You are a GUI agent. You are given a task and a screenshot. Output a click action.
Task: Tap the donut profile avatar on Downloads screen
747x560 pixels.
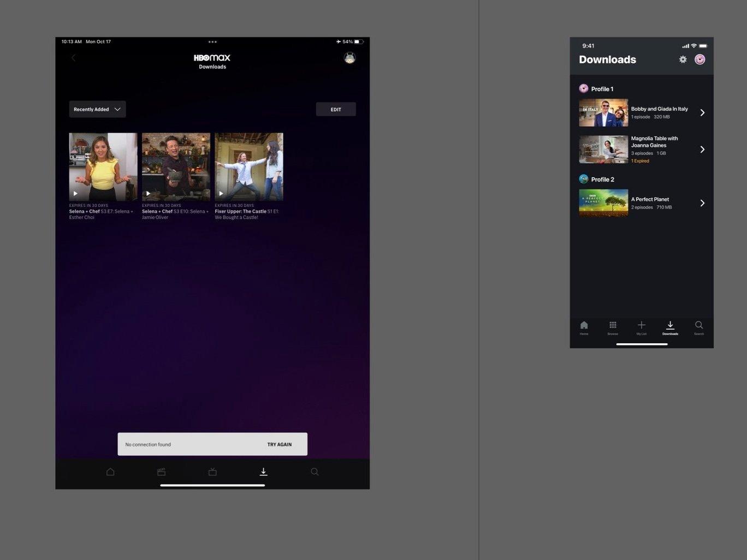699,59
